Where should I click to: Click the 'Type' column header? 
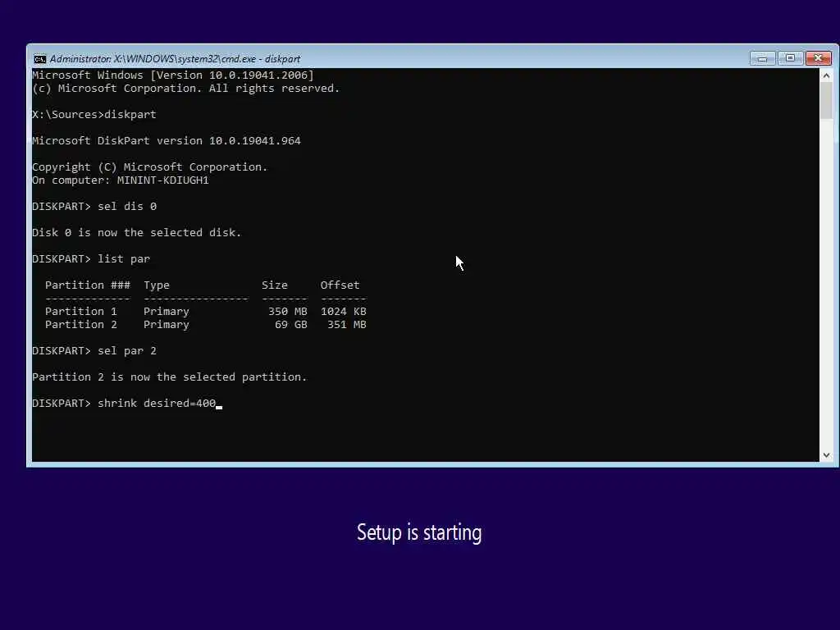157,285
